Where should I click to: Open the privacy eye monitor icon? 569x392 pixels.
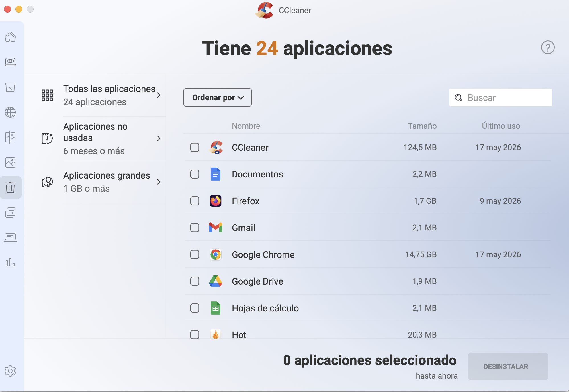pyautogui.click(x=10, y=62)
